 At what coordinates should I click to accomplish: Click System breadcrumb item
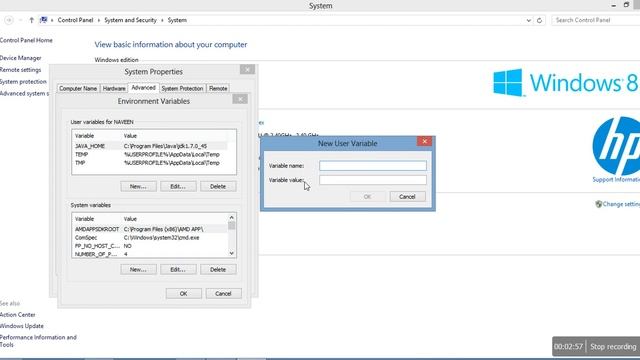point(177,20)
